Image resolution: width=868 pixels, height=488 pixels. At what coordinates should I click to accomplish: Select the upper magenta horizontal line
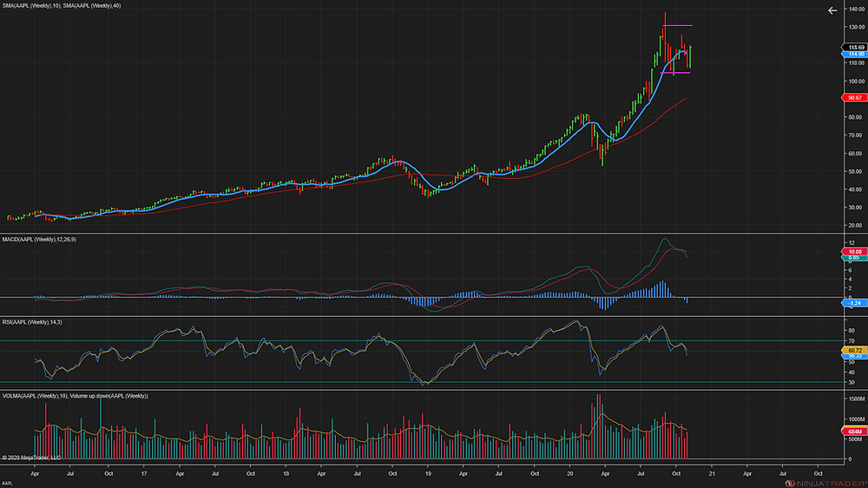click(678, 25)
